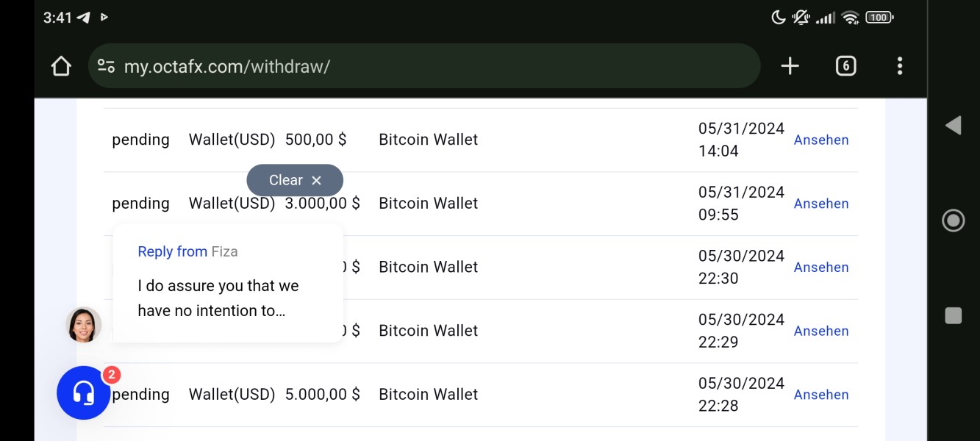The image size is (980, 441).
Task: Tap the Android back navigation triangle
Action: click(x=953, y=126)
